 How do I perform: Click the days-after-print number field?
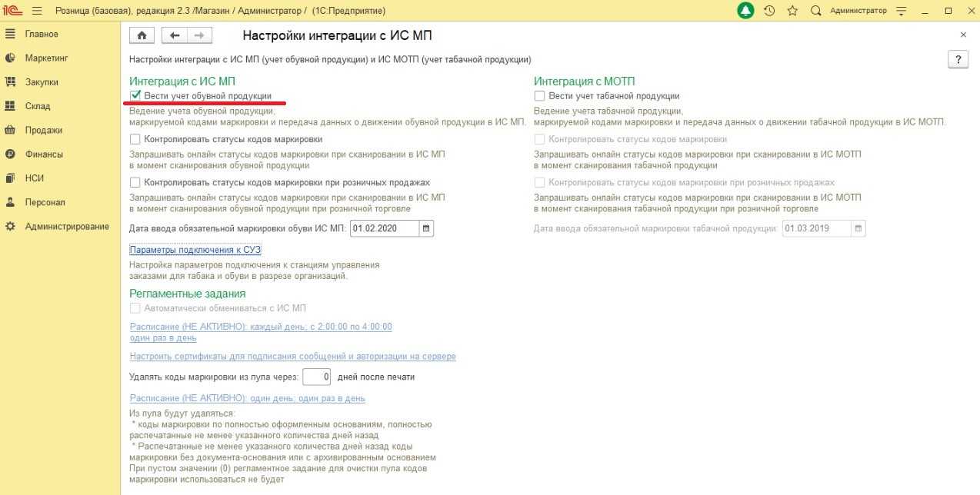316,377
